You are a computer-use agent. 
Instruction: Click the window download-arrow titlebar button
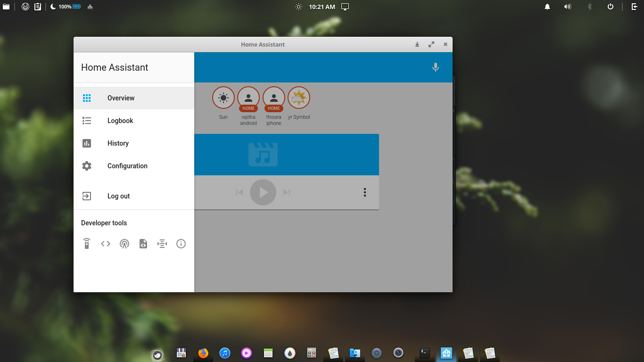417,44
